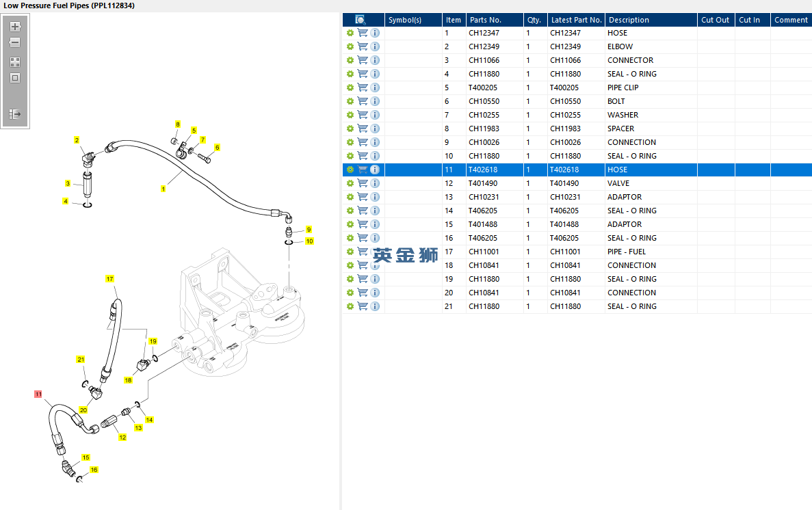Select callout 3 on the diagram
812x510 pixels.
[x=67, y=183]
